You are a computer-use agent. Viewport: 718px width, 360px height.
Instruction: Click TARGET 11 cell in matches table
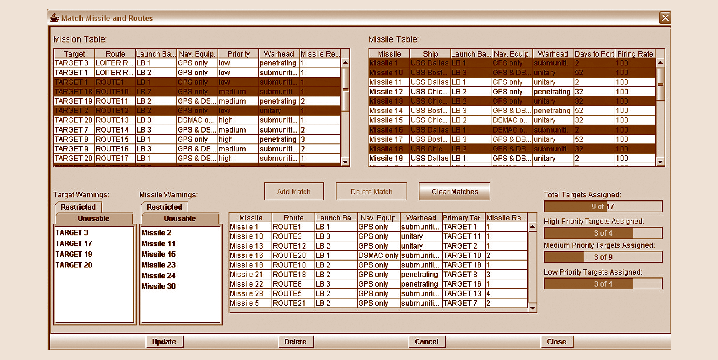pos(463,236)
